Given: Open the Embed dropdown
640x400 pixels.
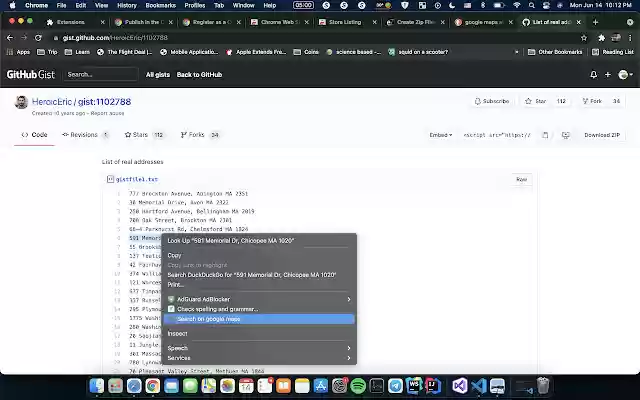Looking at the screenshot, I should coord(440,135).
